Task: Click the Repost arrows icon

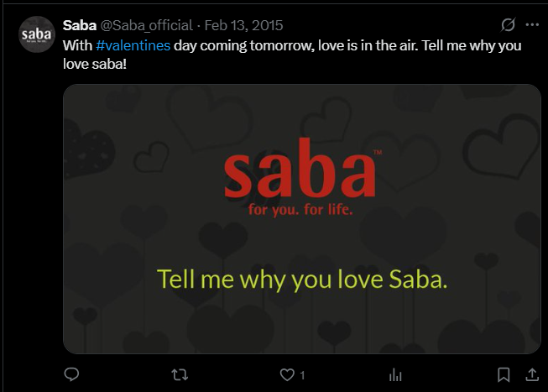Action: (180, 374)
